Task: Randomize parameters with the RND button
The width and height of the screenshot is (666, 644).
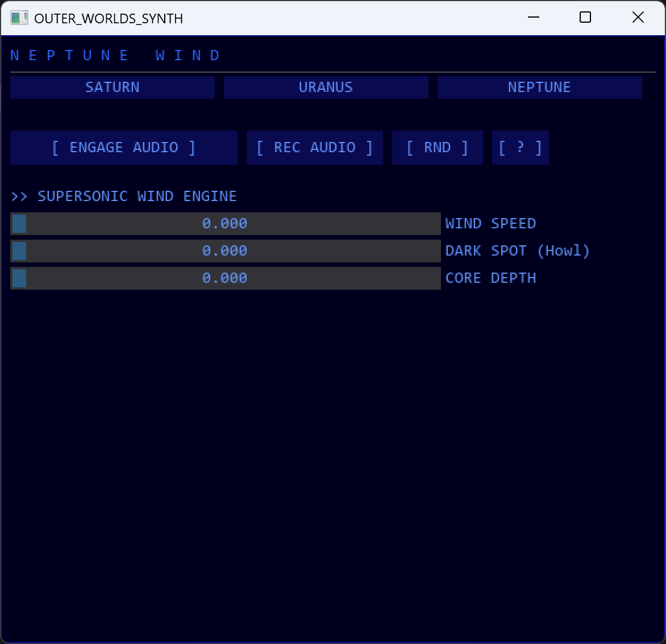Action: [437, 147]
